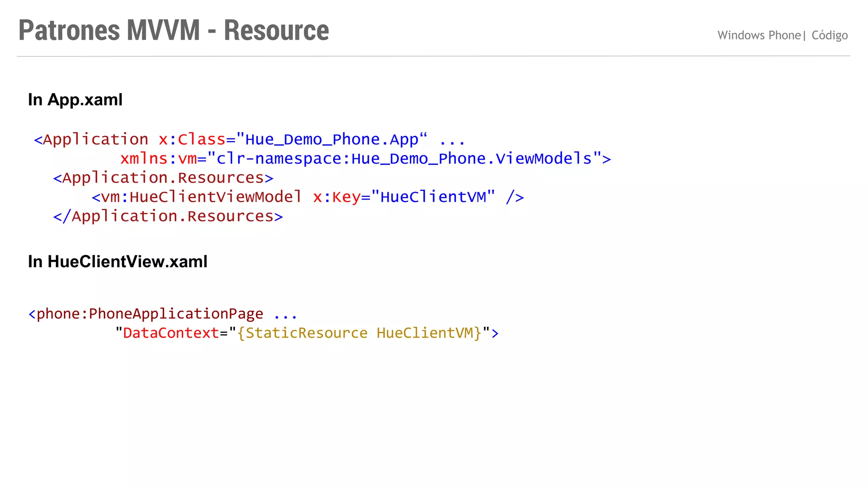Viewport: 868px width, 488px height.
Task: Click the 'Windows Phone' header label
Action: pyautogui.click(x=759, y=35)
